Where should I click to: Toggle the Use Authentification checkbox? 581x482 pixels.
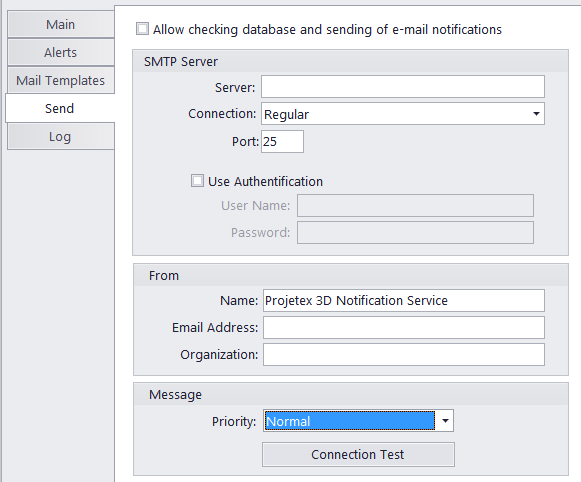click(197, 181)
